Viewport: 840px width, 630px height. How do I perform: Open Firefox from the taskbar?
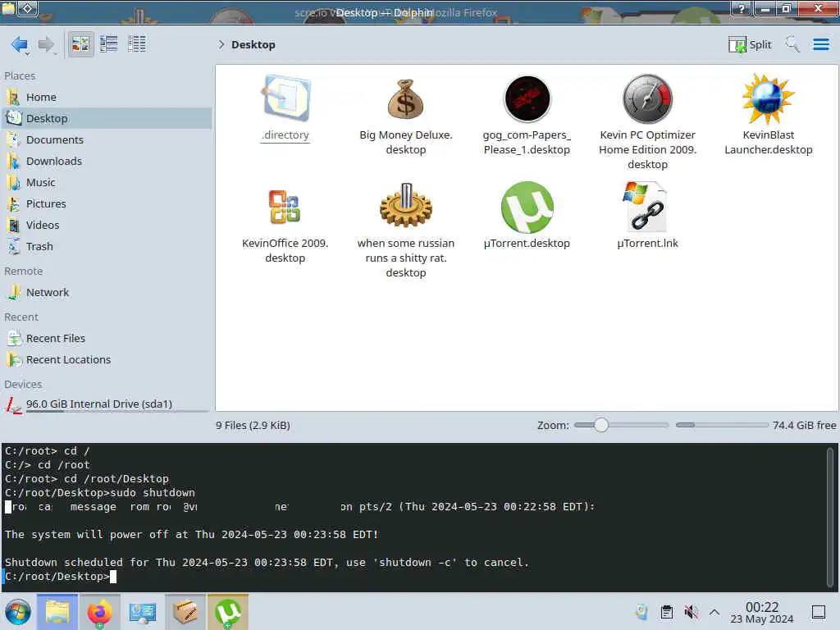click(x=99, y=612)
